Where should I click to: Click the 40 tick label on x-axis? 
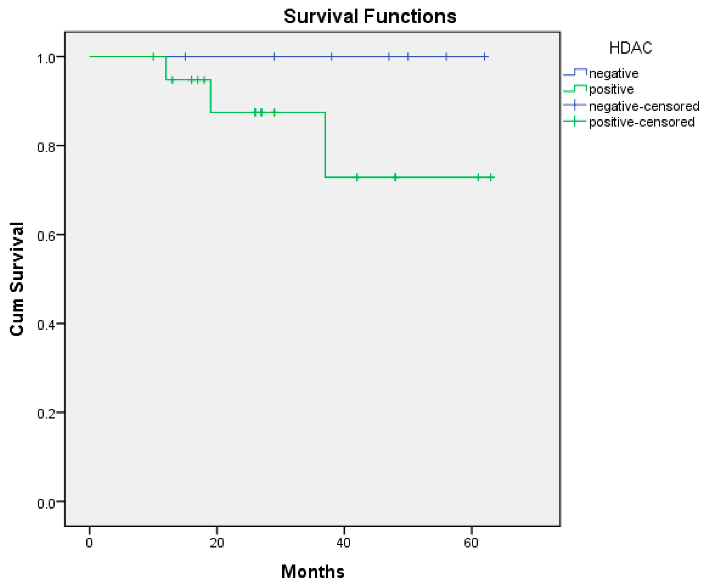[344, 543]
